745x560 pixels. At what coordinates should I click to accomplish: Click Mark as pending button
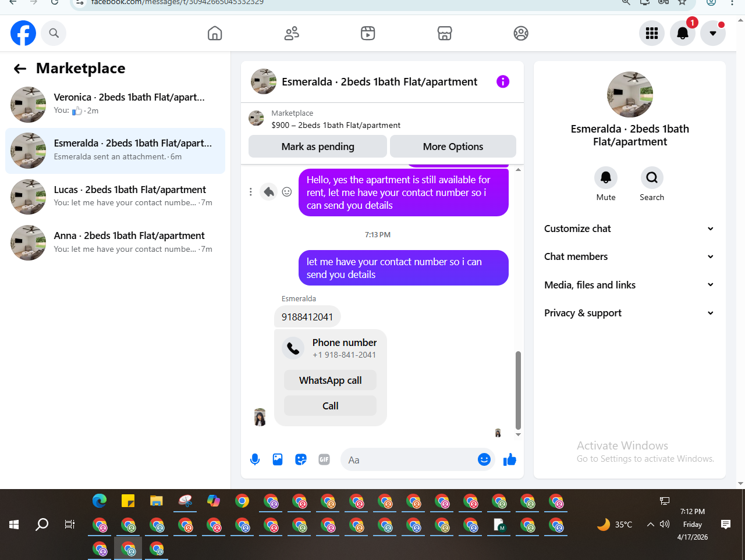[318, 147]
